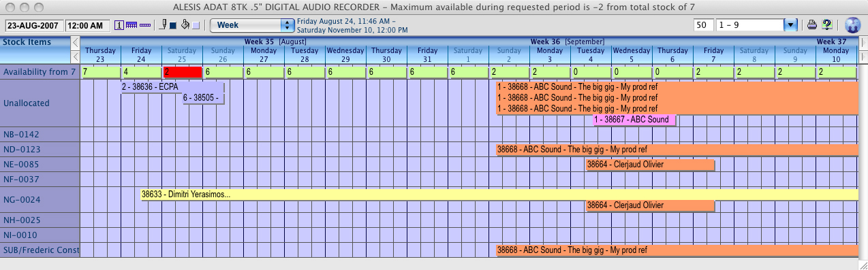Open top unallocated '1 - 38668 - ABC Sound' bar
This screenshot has height=270, width=868.
pyautogui.click(x=677, y=87)
